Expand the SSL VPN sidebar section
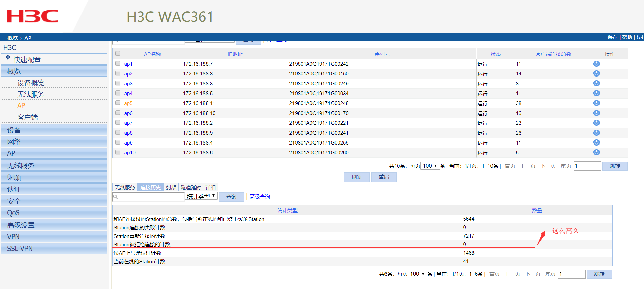644x289 pixels. click(x=54, y=248)
